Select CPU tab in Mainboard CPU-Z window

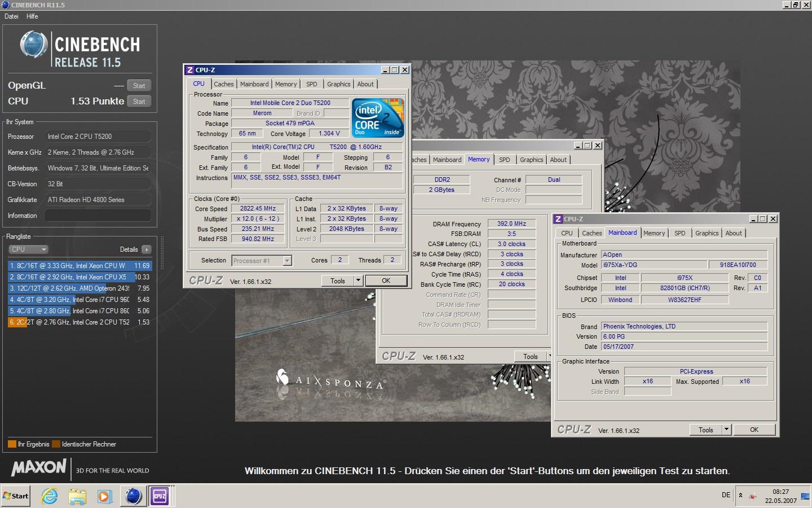(x=567, y=233)
